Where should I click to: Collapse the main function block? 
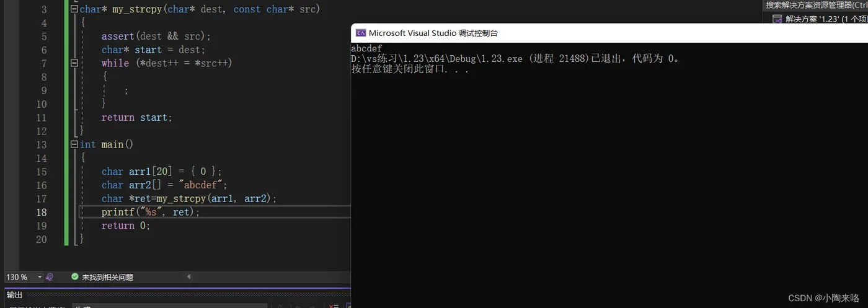(75, 144)
